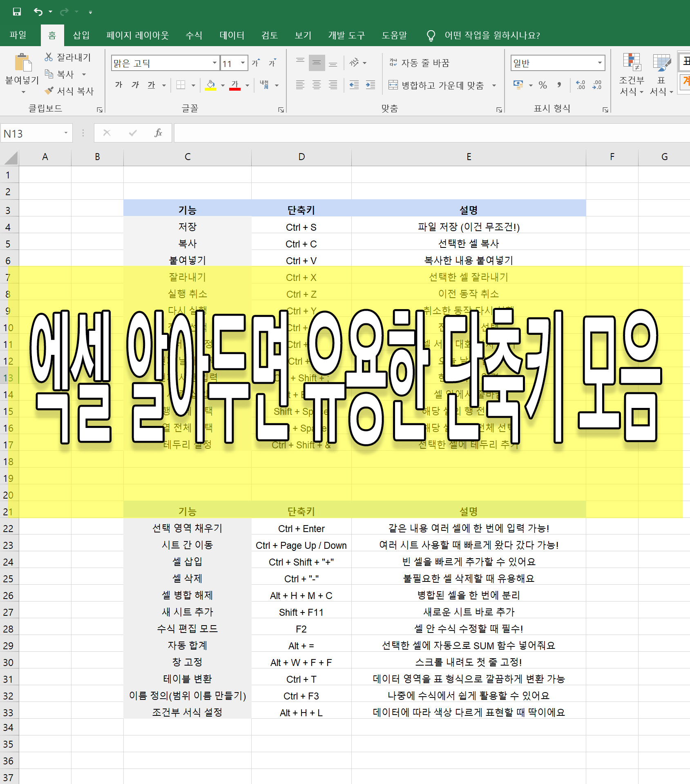Expand the Name Box dropdown arrow
Viewport: 690px width, 784px height.
66,133
